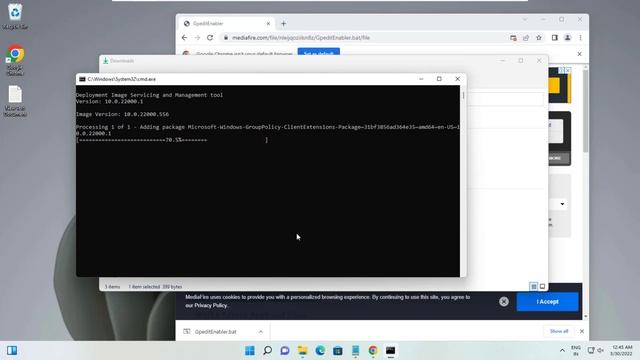The height and width of the screenshot is (360, 640).
Task: Open Chrome side panel icon
Action: tap(555, 38)
